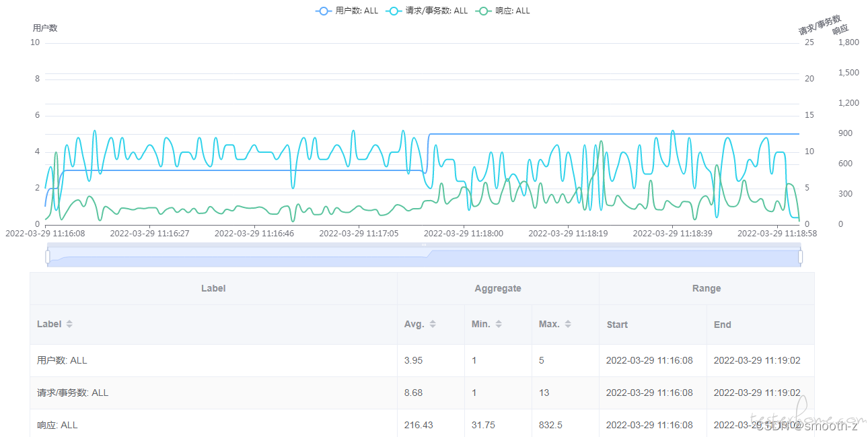
Task: Sort the table by the Avg. column arrows
Action: coord(433,324)
